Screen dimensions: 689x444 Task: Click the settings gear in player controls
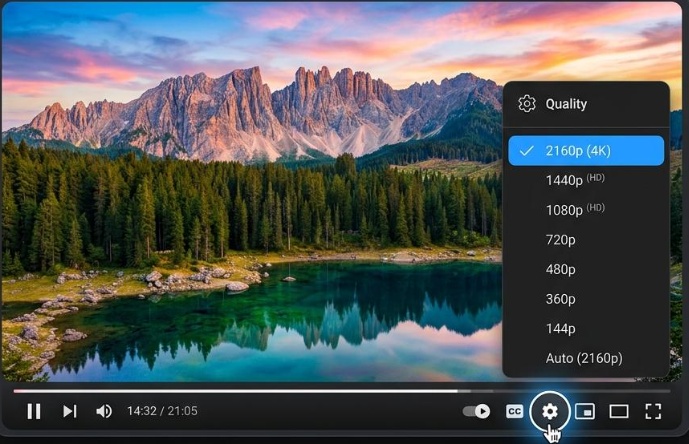click(x=550, y=411)
